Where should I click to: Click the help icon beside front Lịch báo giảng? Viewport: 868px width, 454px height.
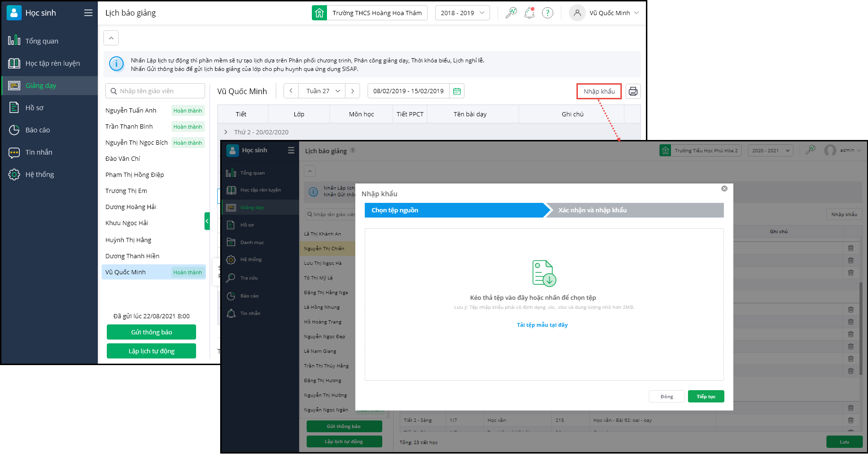click(x=352, y=150)
